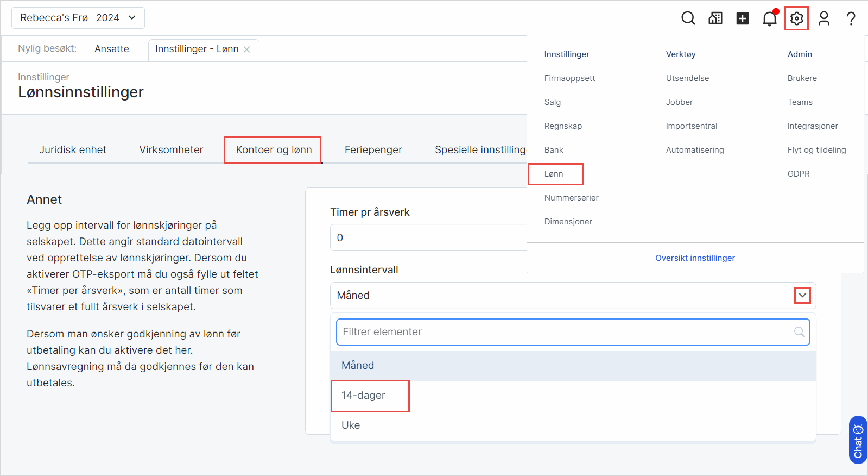
Task: Open notifications bell icon
Action: [x=769, y=18]
